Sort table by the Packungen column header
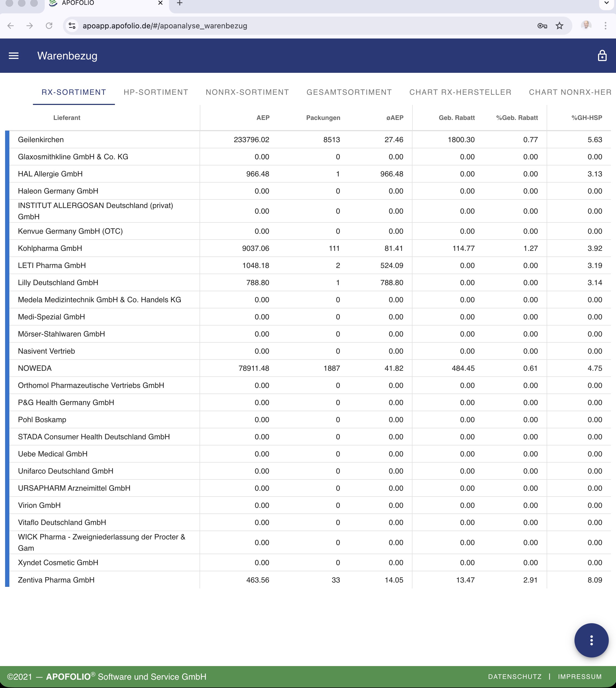 pos(323,118)
